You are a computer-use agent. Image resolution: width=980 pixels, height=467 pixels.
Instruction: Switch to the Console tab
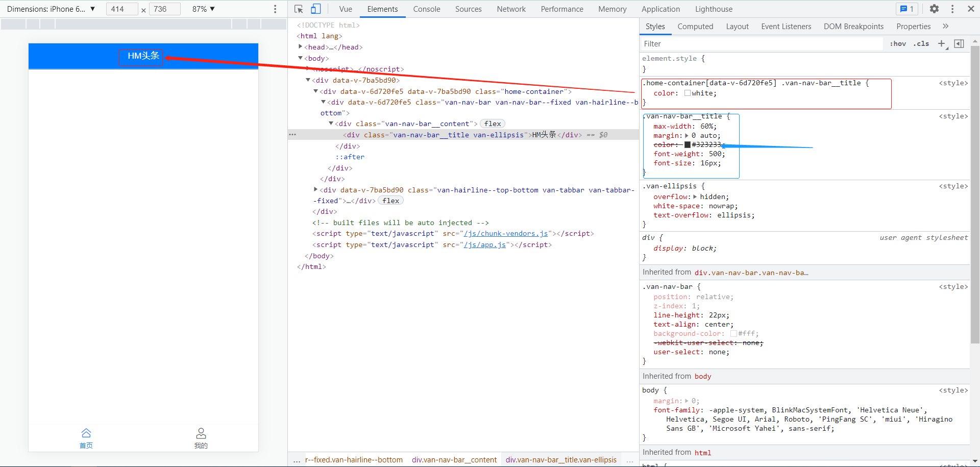pyautogui.click(x=427, y=9)
